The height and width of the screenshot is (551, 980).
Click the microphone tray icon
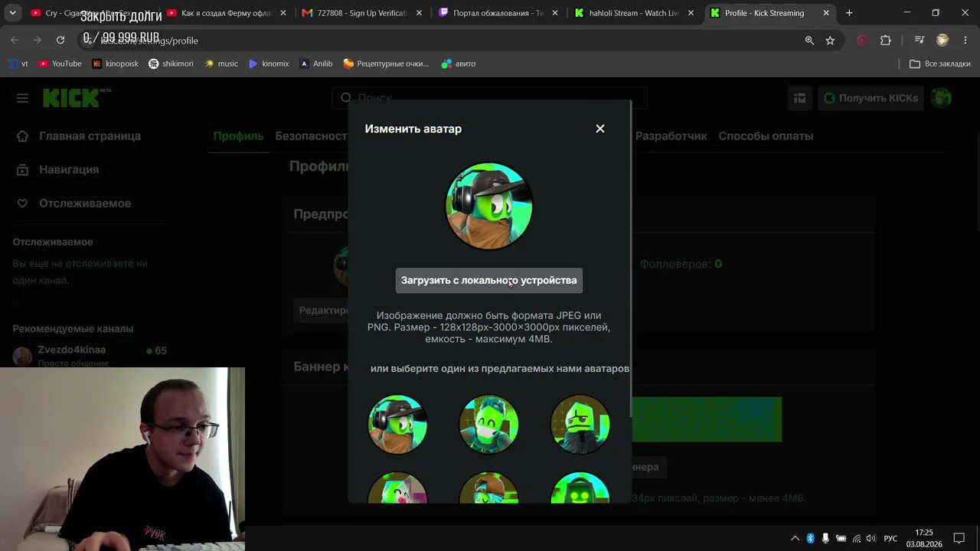tap(825, 539)
